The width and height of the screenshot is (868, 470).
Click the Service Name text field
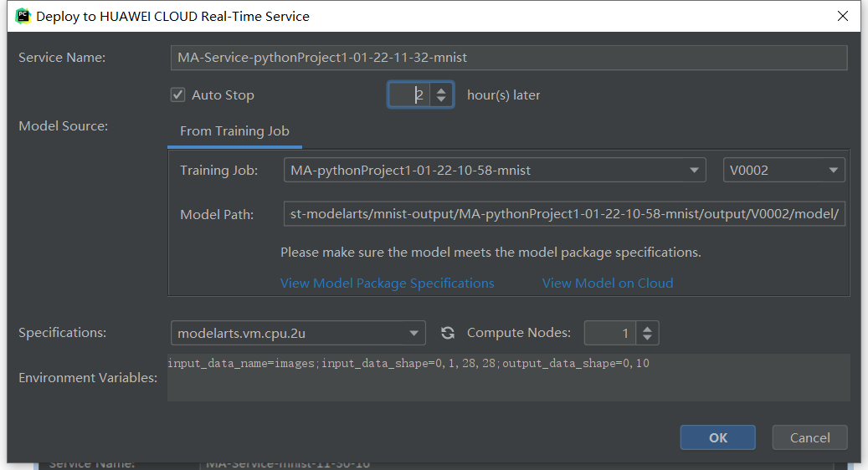[509, 58]
